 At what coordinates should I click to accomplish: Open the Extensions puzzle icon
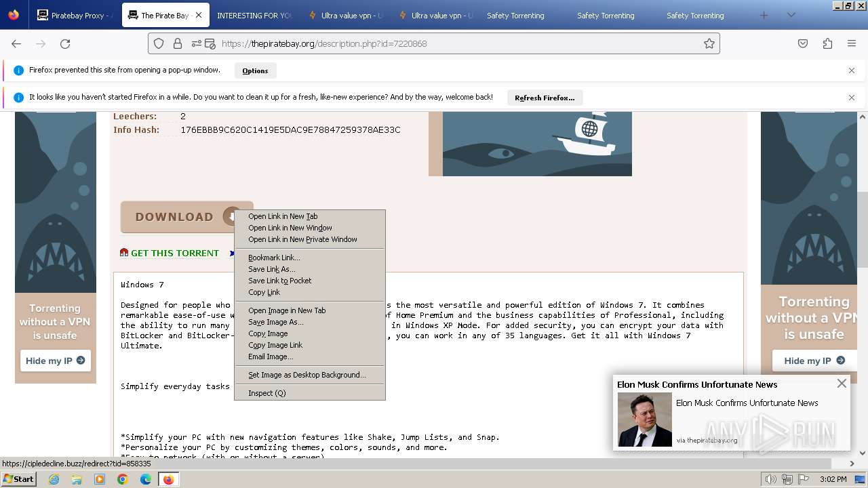point(827,43)
